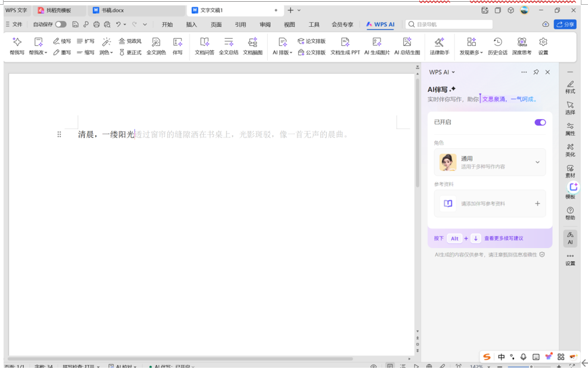The height and width of the screenshot is (369, 588).
Task: Open the 帮我改 dropdown
Action: pos(38,46)
